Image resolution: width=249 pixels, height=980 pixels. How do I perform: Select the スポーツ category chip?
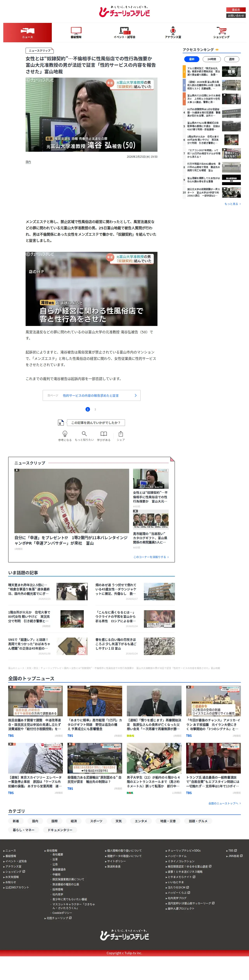point(96,821)
